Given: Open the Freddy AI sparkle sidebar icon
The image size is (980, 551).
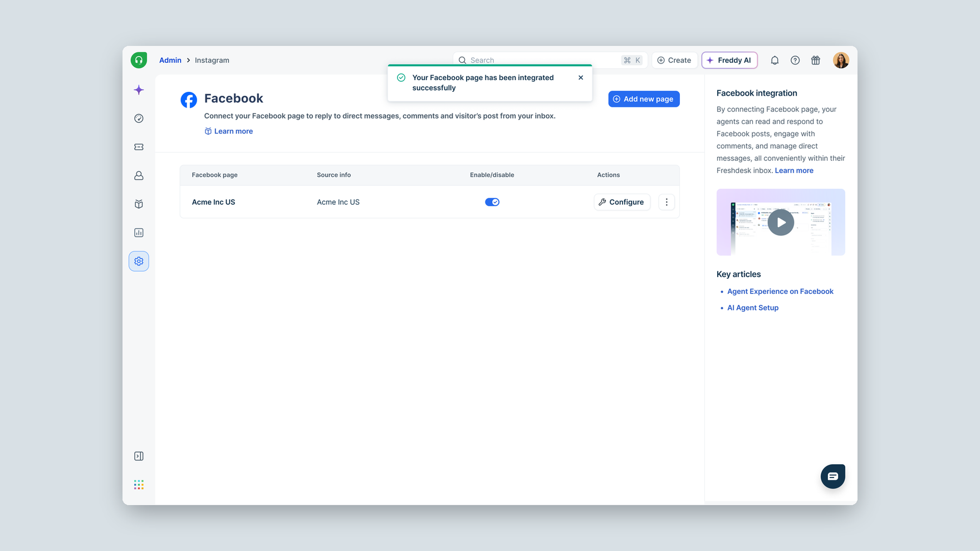Looking at the screenshot, I should click(x=139, y=90).
